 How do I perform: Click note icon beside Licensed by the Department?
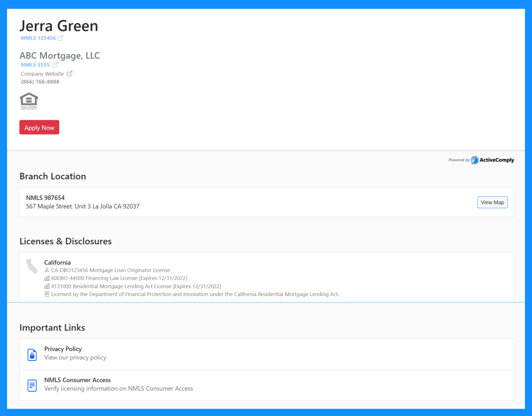[47, 294]
